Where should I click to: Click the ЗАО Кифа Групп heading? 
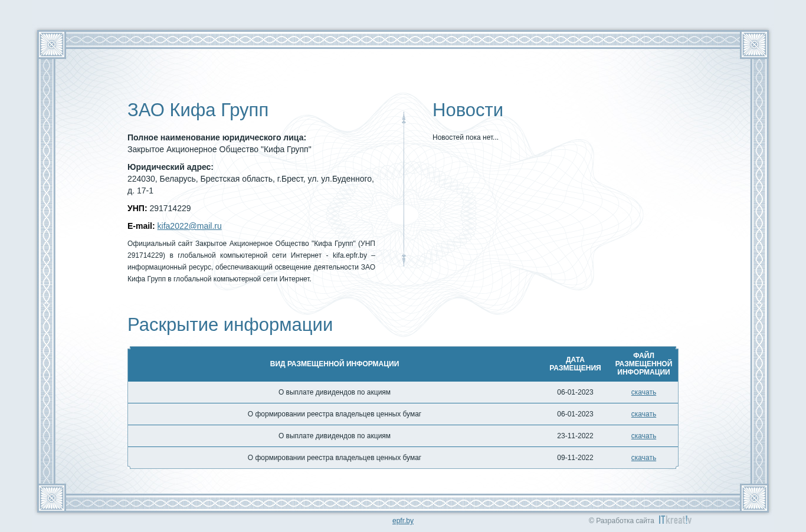tap(198, 110)
